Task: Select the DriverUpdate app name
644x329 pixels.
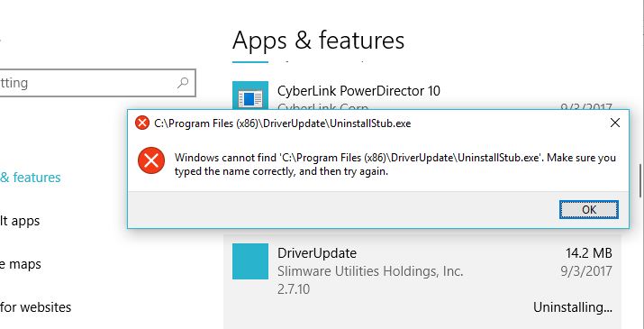Action: pos(317,253)
